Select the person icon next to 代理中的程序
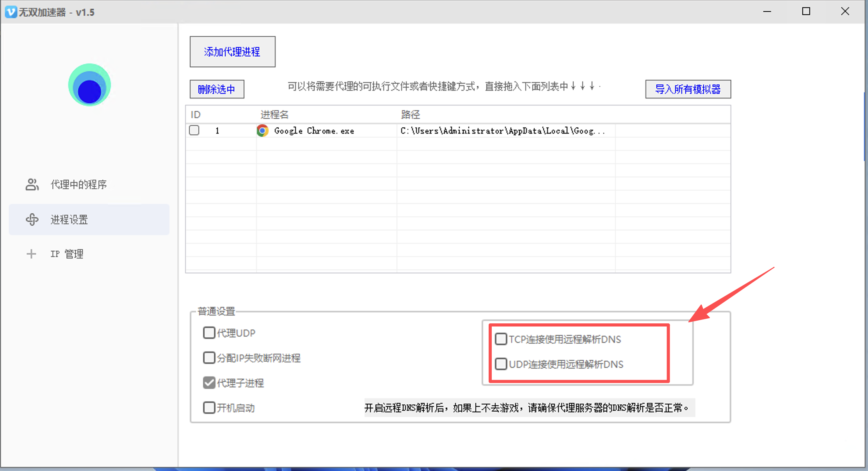Viewport: 868px width, 471px height. click(x=32, y=184)
